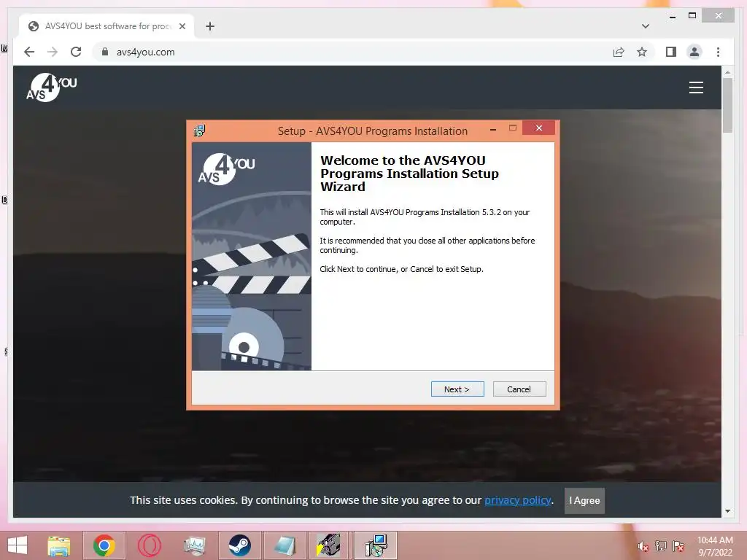Screen dimensions: 747x560
Task: Click the setup dialog title bar icon
Action: pos(199,131)
